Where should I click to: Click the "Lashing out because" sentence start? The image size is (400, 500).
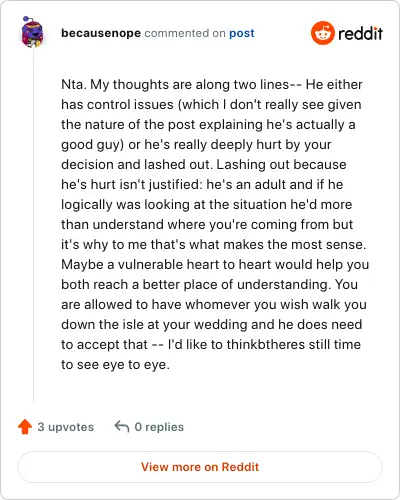(x=281, y=164)
